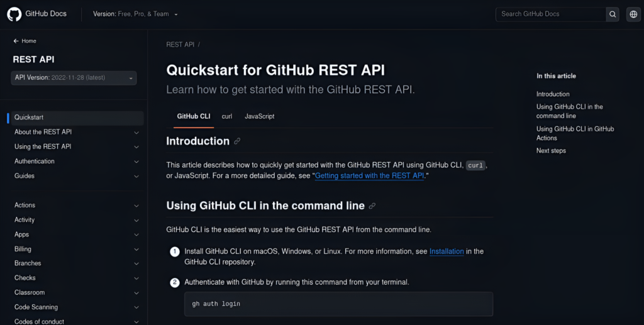Click the back arrow next to Home
644x325 pixels.
tap(16, 41)
